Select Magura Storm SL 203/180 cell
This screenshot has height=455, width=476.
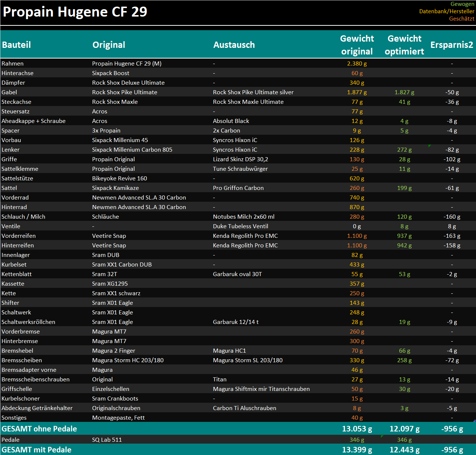coord(248,360)
